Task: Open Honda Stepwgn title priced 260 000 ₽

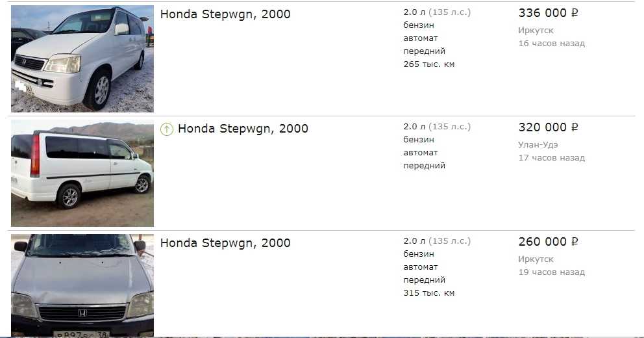Action: coord(225,243)
